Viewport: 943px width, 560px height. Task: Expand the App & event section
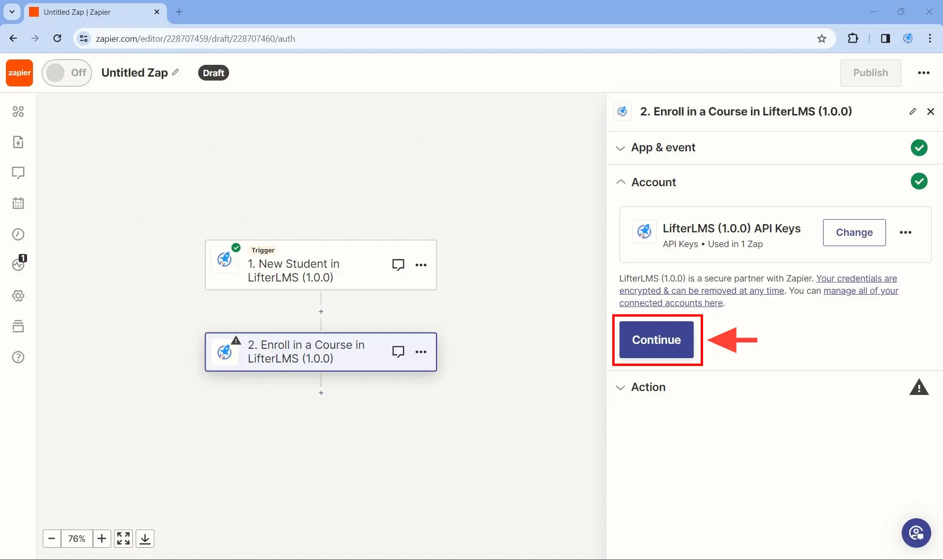[x=620, y=147]
